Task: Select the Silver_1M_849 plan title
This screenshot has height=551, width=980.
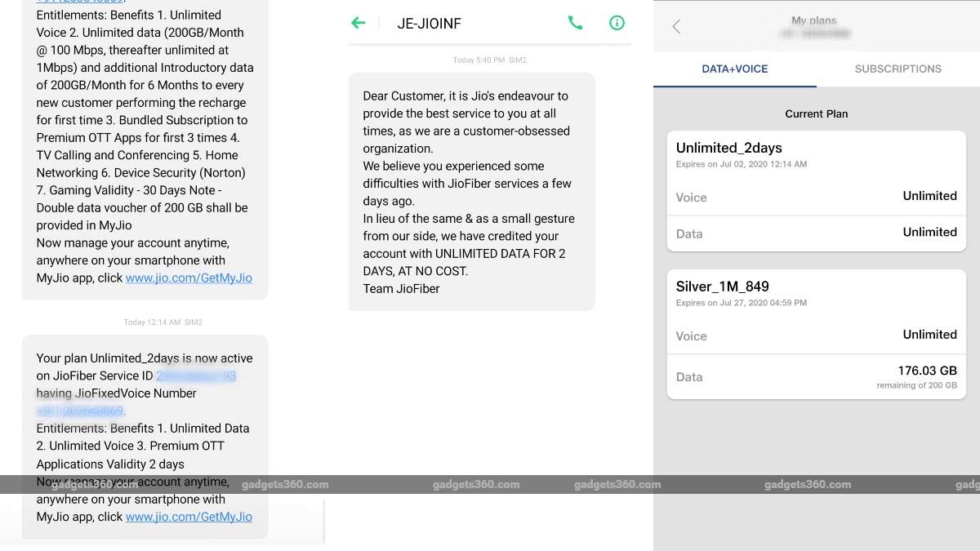Action: [x=723, y=287]
